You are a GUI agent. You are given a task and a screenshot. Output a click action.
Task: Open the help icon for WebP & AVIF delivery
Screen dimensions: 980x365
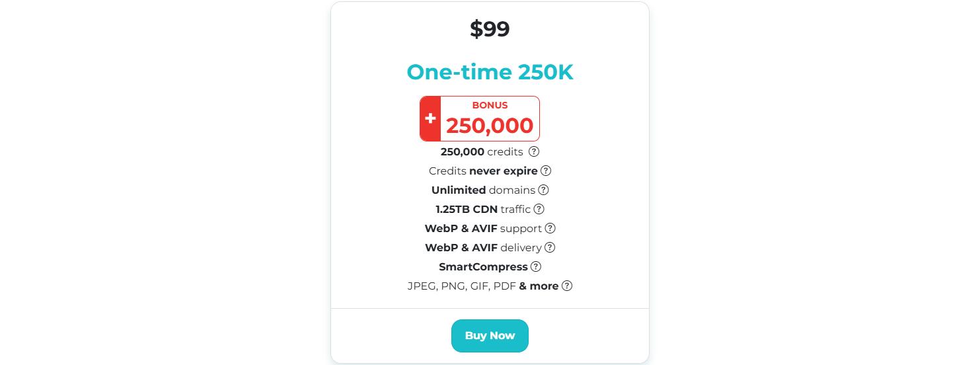[x=549, y=247]
